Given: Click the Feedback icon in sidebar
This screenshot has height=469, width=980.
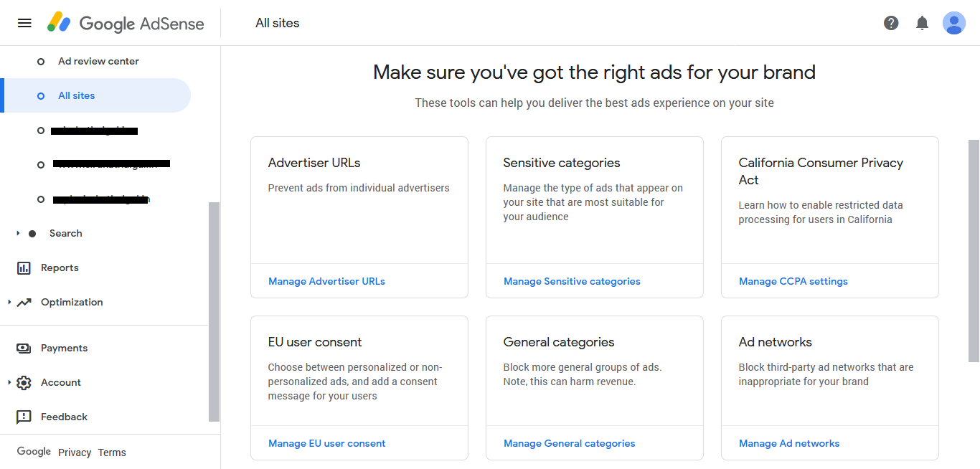Looking at the screenshot, I should (x=24, y=417).
